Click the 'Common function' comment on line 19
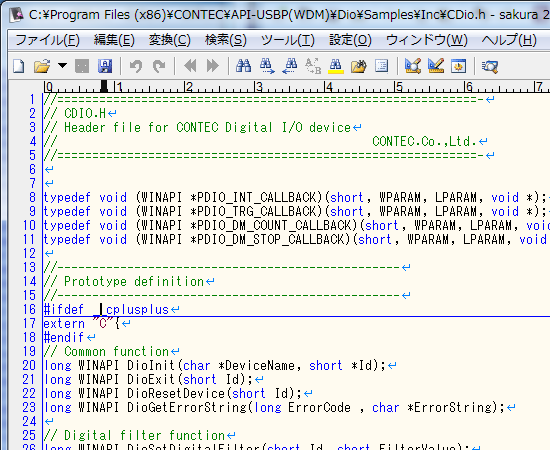The width and height of the screenshot is (550, 450). 116,352
